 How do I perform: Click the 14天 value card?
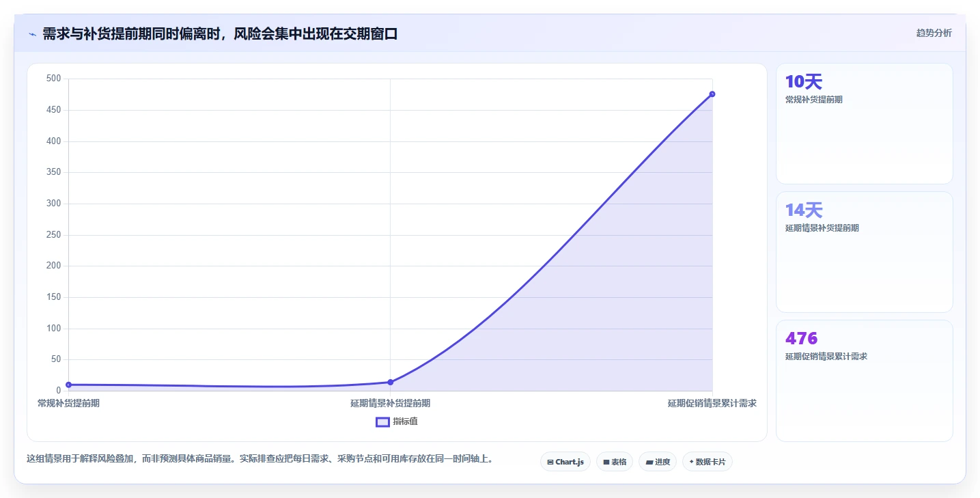pyautogui.click(x=864, y=252)
